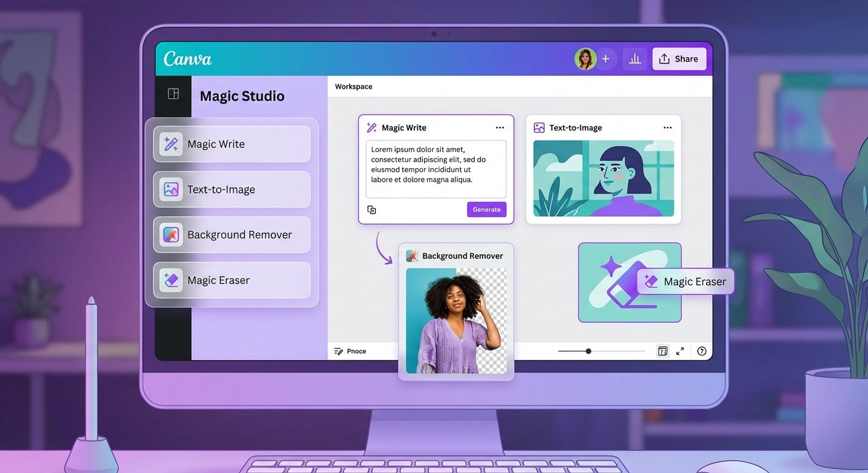868x473 pixels.
Task: Toggle the sidebar panel layout icon
Action: click(173, 94)
